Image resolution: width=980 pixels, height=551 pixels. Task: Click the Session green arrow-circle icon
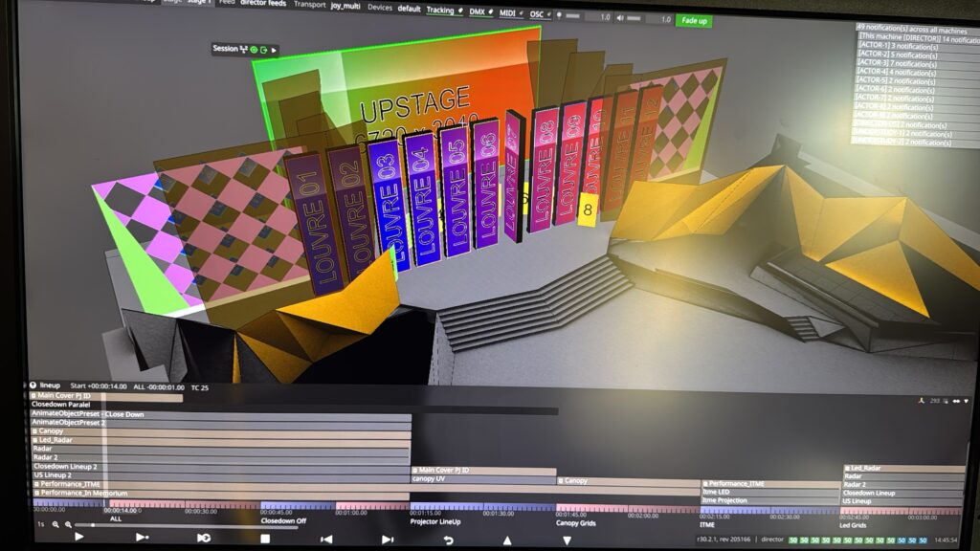click(x=264, y=50)
